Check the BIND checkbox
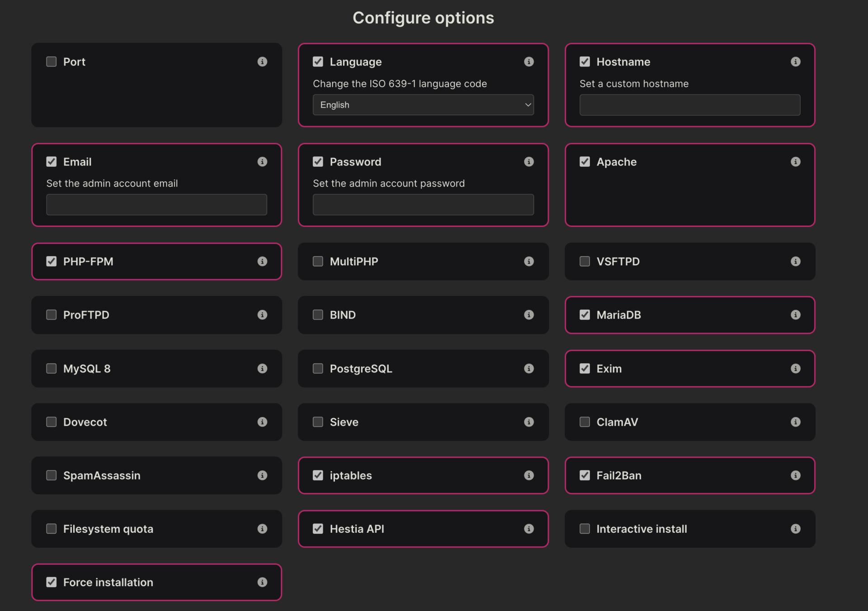The height and width of the screenshot is (611, 868). point(318,315)
